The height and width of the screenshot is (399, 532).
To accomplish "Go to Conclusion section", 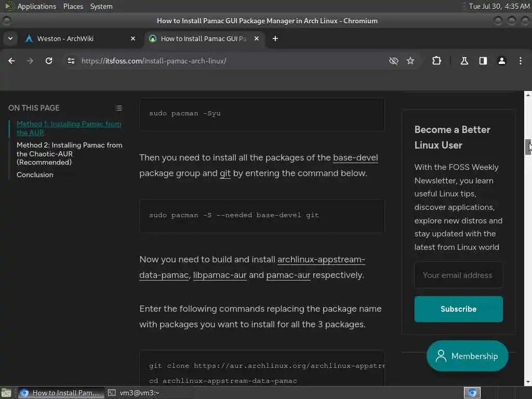I will click(x=35, y=175).
